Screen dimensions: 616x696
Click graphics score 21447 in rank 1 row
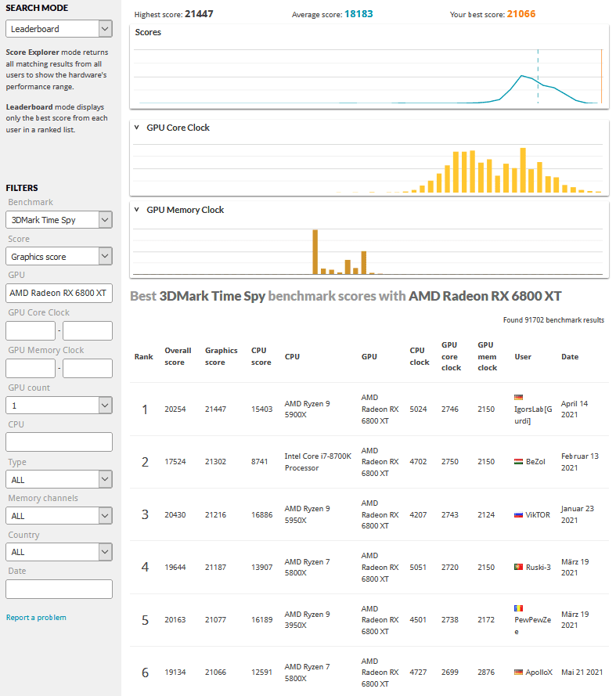pos(215,409)
